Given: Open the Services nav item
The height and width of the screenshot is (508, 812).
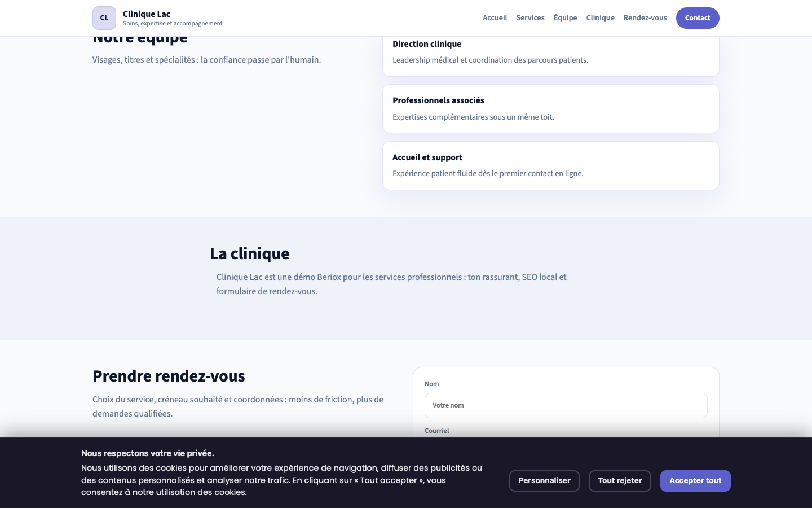Looking at the screenshot, I should click(x=530, y=18).
